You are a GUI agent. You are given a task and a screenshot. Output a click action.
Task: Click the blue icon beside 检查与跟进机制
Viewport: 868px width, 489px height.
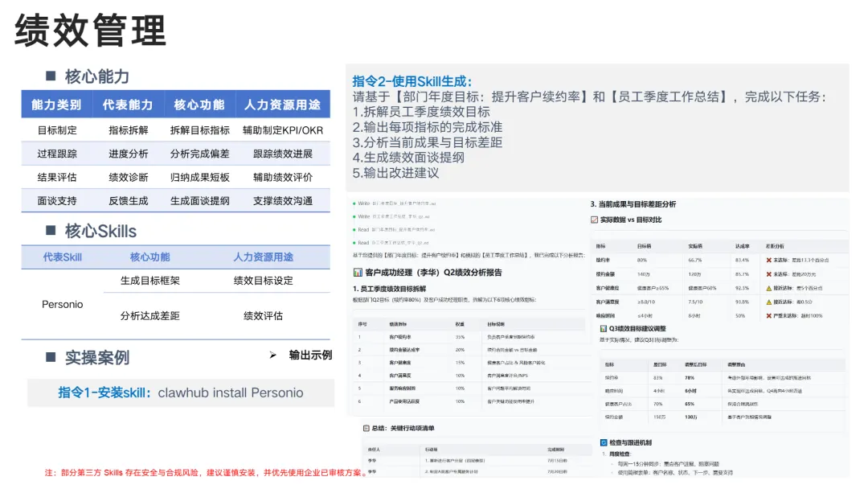604,442
